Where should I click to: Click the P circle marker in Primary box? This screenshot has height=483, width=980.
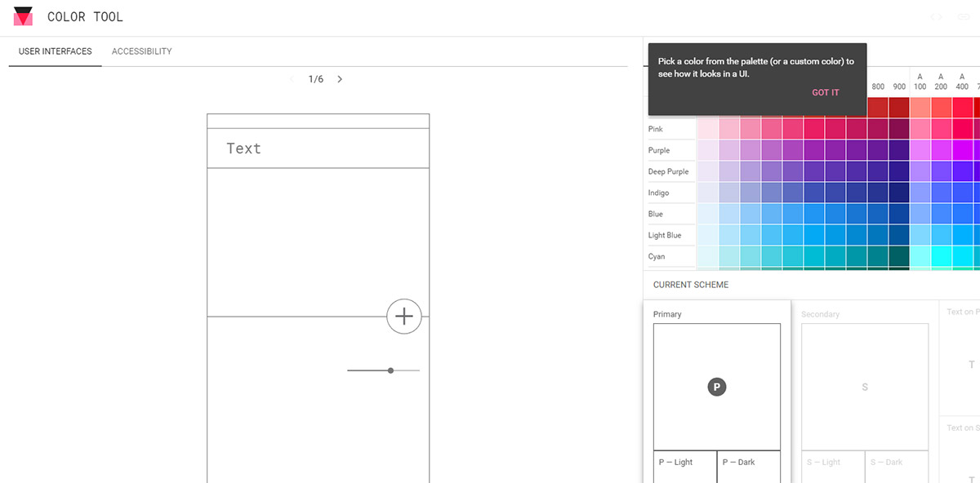click(x=716, y=387)
